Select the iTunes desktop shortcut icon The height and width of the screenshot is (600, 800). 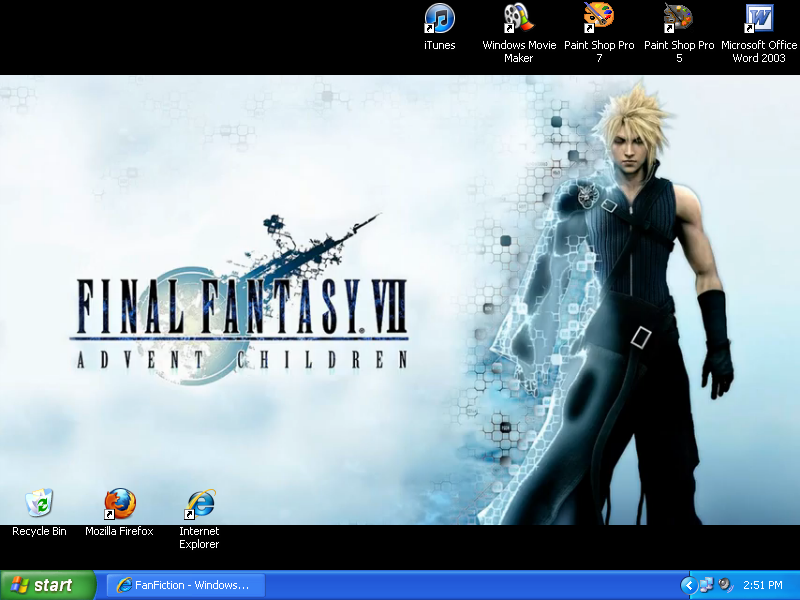click(x=439, y=18)
